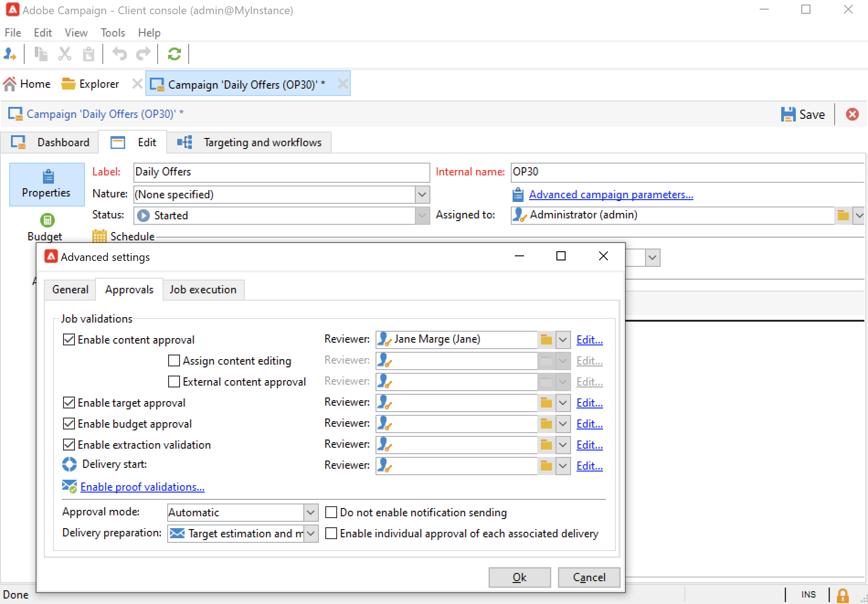Click folder icon for content approval reviewer
The width and height of the screenshot is (868, 604).
[x=546, y=339]
